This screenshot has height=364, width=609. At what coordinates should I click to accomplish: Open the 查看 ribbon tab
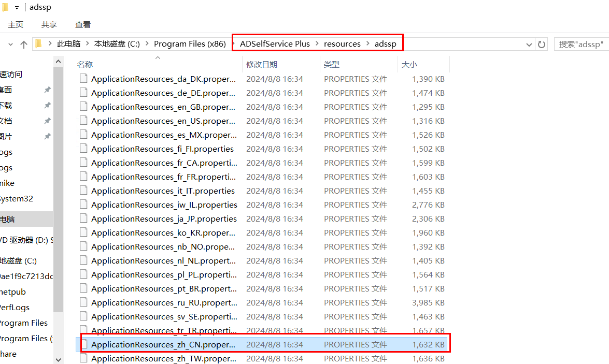(83, 24)
